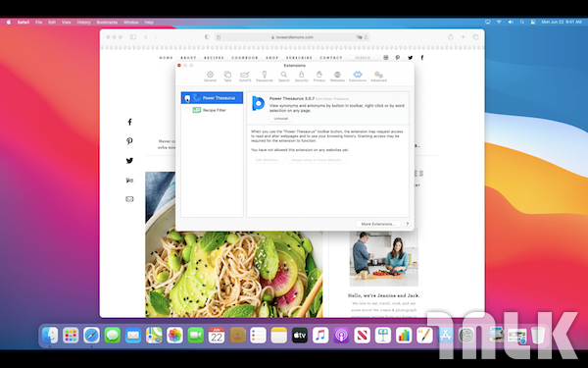Screen dimensions: 588x368
Task: Open Mail from the Dock
Action: pos(133,336)
